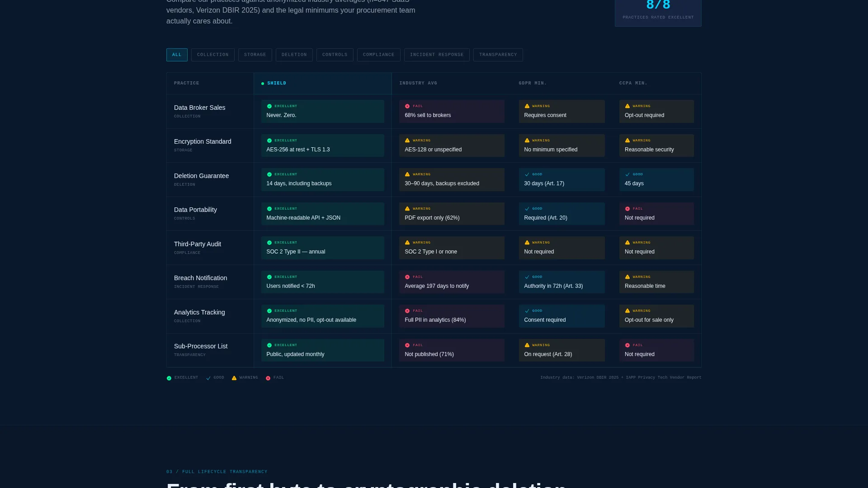Click excellent icon above 14 days, including backups
Image resolution: width=868 pixels, height=488 pixels.
tap(269, 174)
